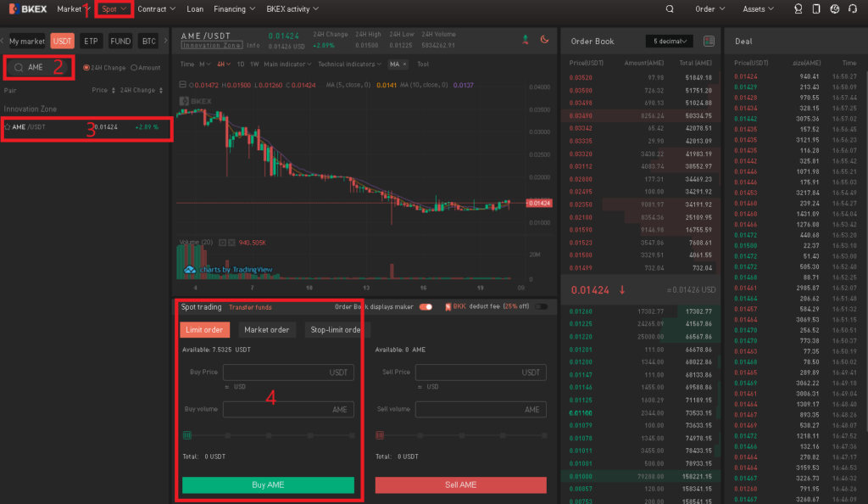Toggle BKK deduct fee switch

pos(541,307)
